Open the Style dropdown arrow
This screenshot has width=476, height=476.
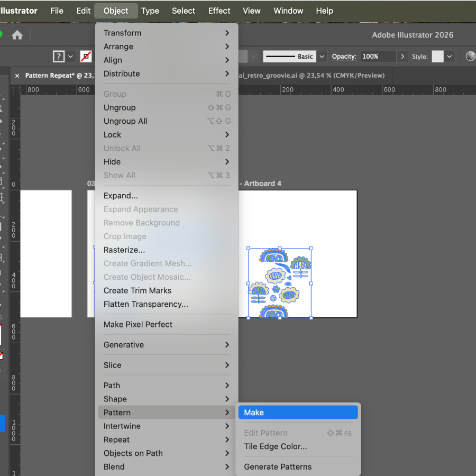(x=449, y=57)
